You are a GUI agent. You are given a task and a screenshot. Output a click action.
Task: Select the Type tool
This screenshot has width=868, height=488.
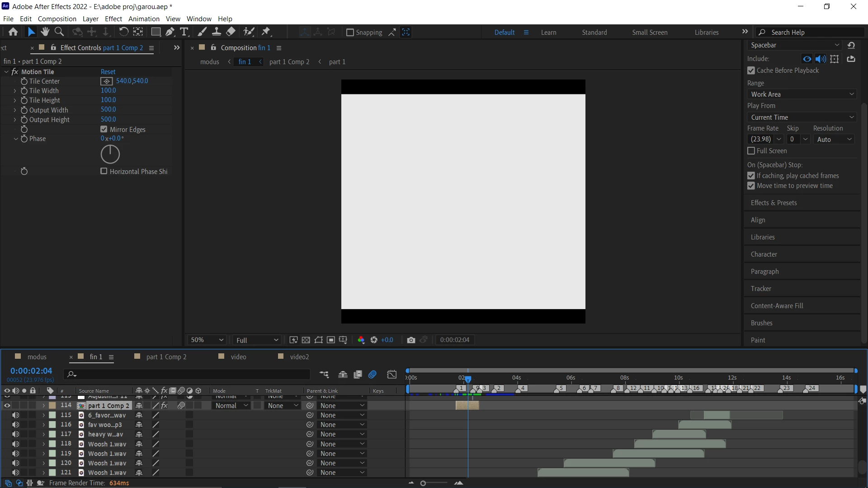tap(184, 32)
